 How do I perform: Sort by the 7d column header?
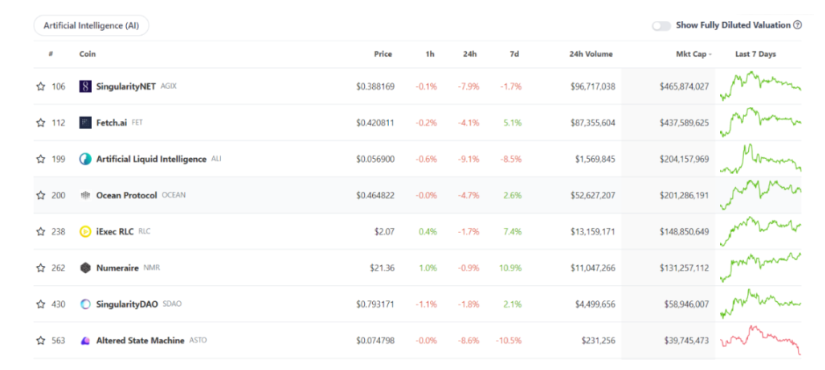(x=515, y=54)
